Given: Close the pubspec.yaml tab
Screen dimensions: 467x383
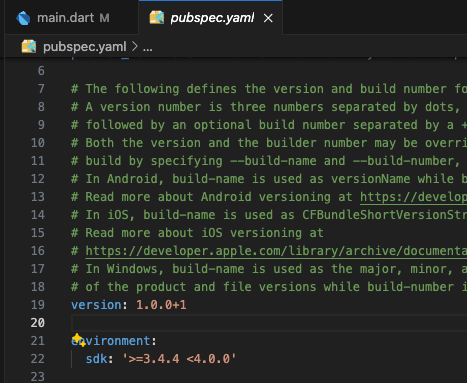Looking at the screenshot, I should click(x=268, y=18).
